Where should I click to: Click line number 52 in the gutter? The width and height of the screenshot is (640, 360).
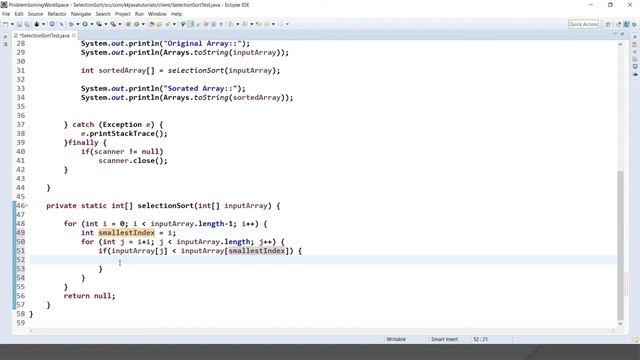click(x=20, y=260)
